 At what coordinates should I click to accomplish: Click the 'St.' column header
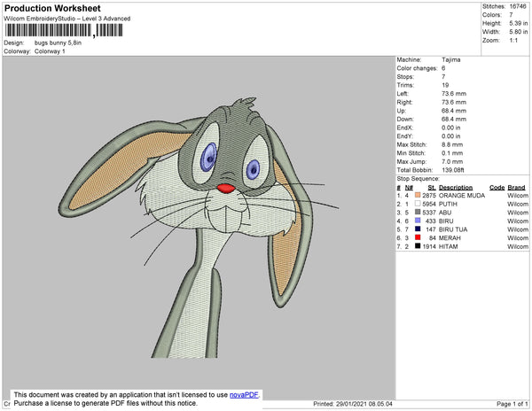(x=432, y=188)
